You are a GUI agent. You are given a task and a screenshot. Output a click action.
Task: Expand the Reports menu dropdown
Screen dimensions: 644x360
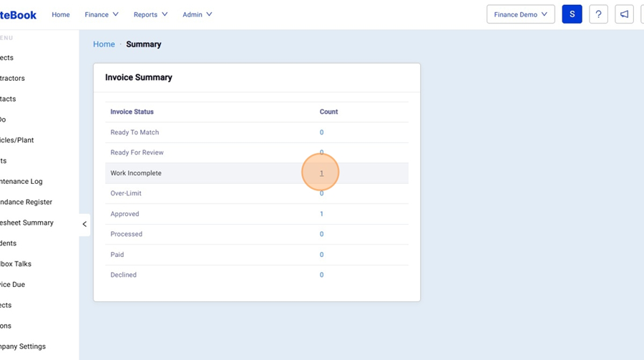click(150, 14)
